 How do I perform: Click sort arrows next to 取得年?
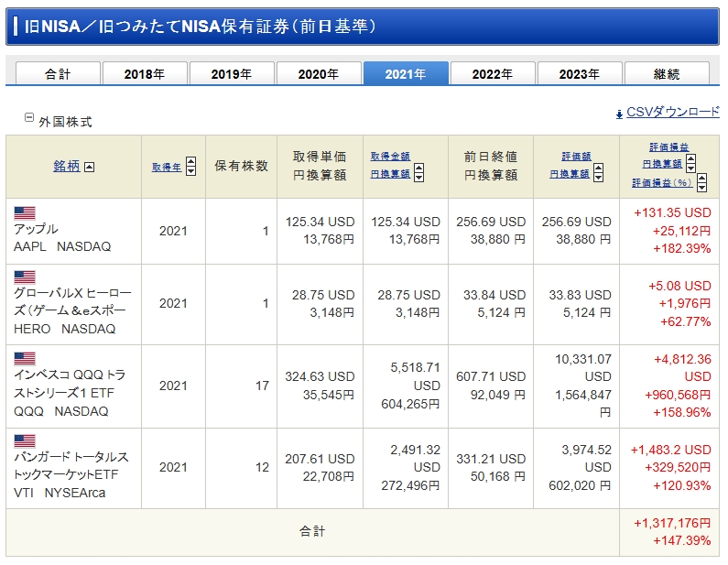coord(190,167)
